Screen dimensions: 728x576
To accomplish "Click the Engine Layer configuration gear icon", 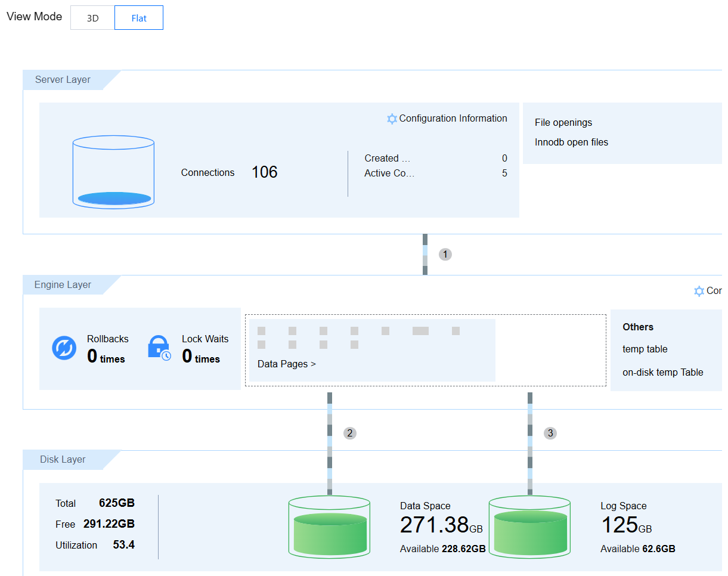I will click(699, 291).
